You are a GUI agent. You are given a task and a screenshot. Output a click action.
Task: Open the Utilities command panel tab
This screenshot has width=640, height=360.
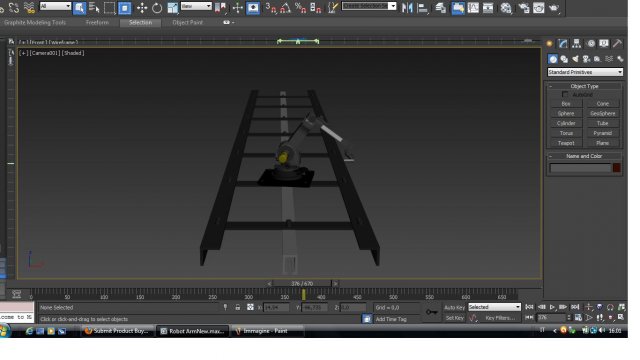(617, 43)
